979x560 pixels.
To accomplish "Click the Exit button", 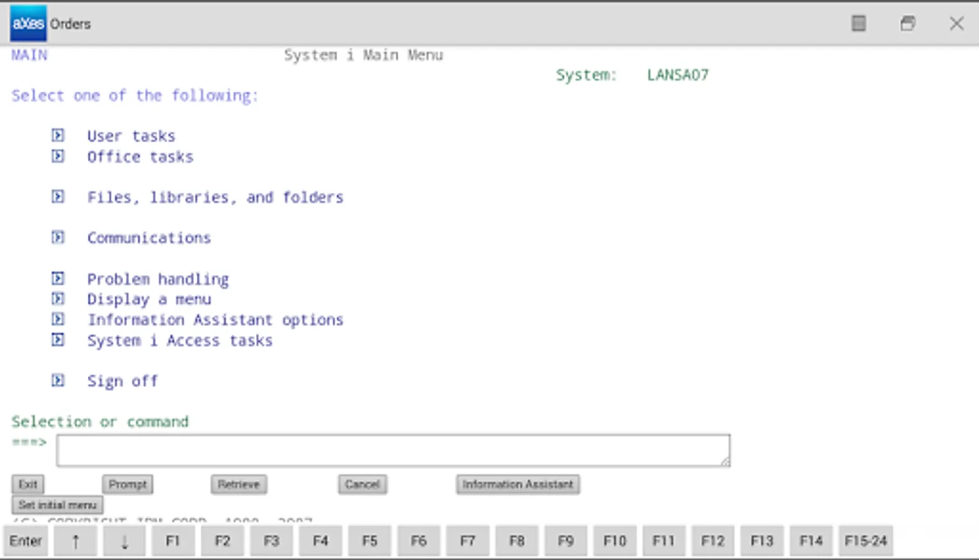I will pos(28,484).
